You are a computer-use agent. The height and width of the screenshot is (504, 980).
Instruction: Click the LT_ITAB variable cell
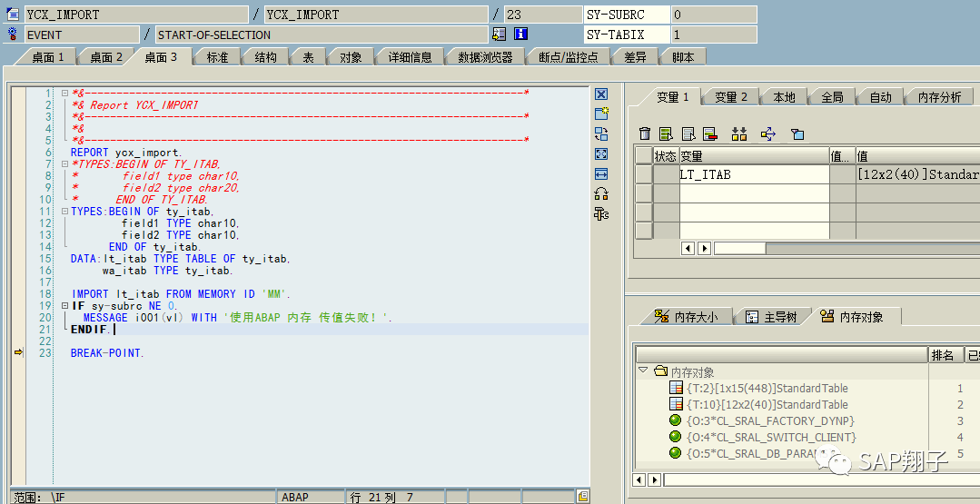click(x=755, y=175)
